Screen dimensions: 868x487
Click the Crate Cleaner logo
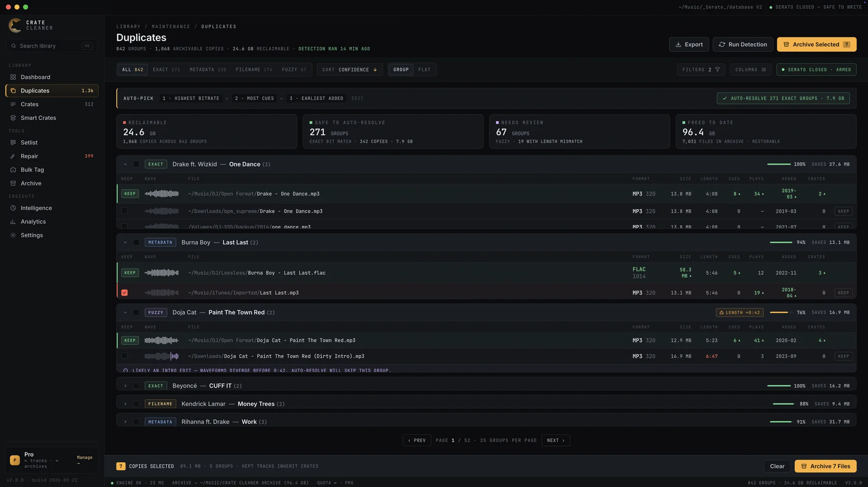point(15,25)
